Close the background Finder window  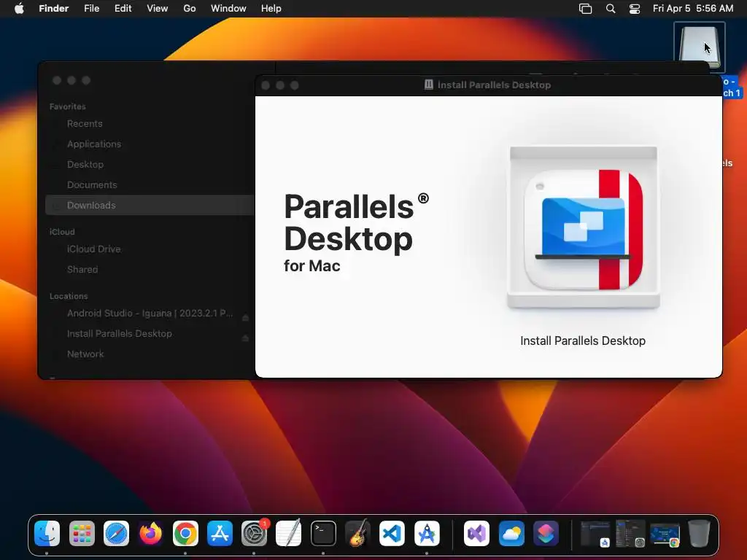pos(57,80)
